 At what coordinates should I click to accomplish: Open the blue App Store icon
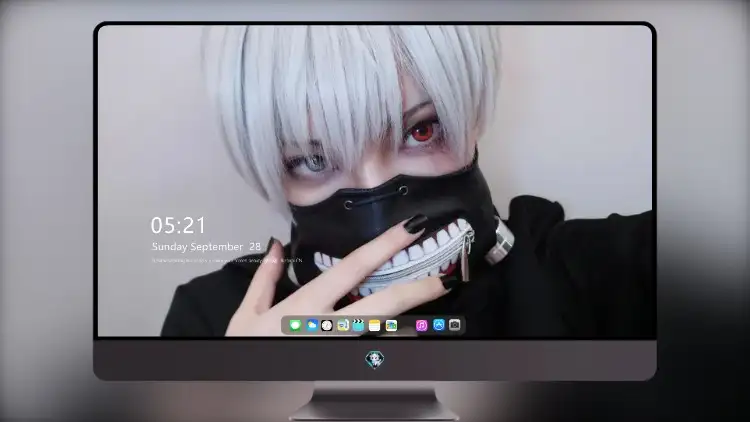439,325
